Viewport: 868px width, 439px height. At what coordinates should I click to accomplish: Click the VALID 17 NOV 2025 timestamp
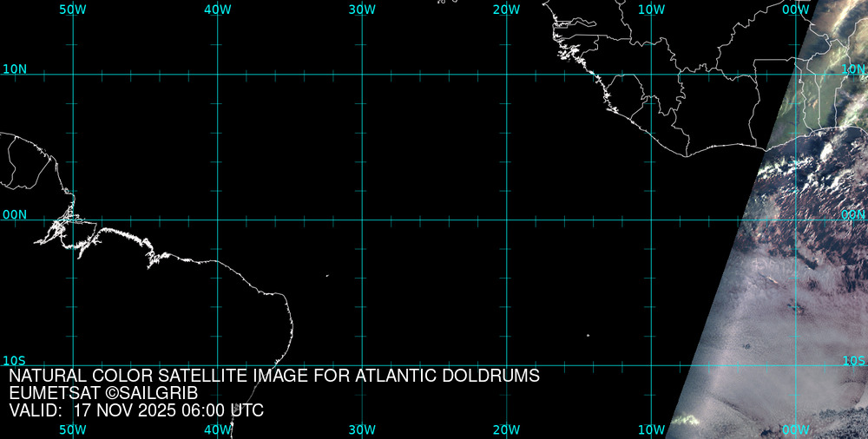click(136, 410)
